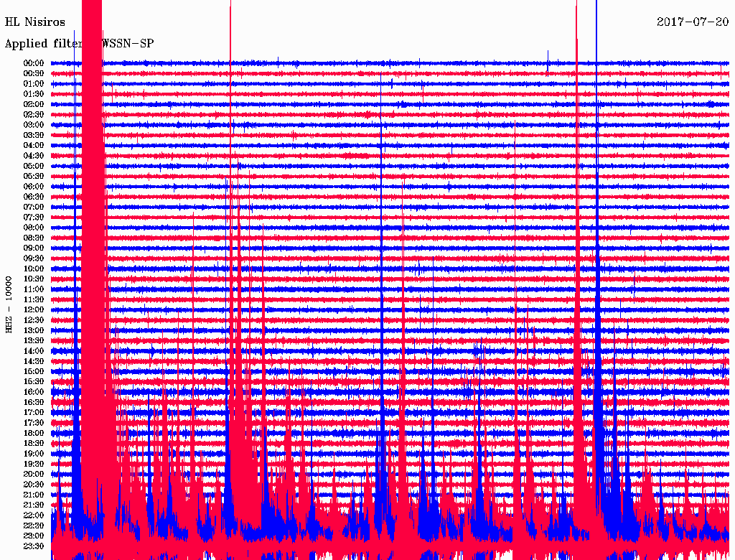Click the vertical axis label 'HHZ - 10000'
735x560 pixels.
click(x=9, y=304)
